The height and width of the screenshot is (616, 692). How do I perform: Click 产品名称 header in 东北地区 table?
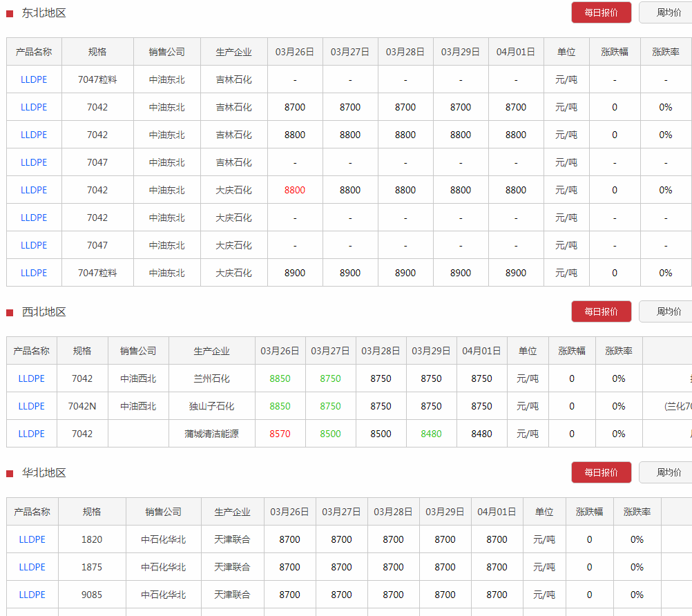[34, 52]
